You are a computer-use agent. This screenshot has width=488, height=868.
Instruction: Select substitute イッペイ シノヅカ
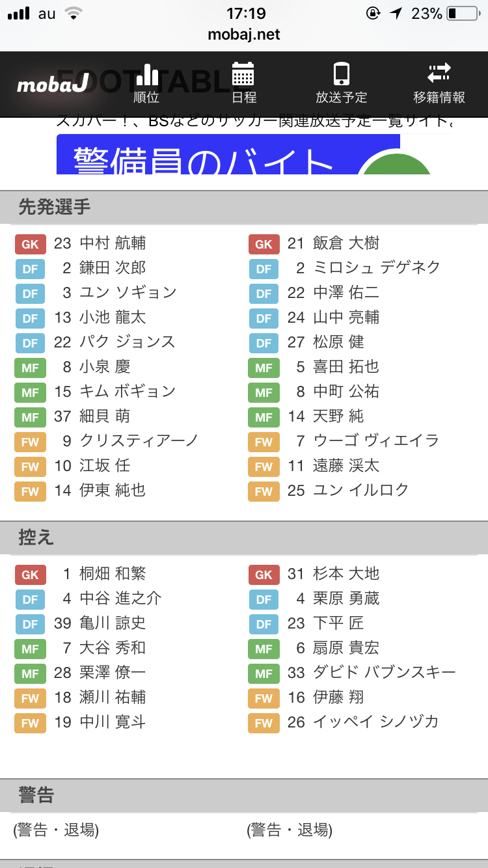coord(375,722)
